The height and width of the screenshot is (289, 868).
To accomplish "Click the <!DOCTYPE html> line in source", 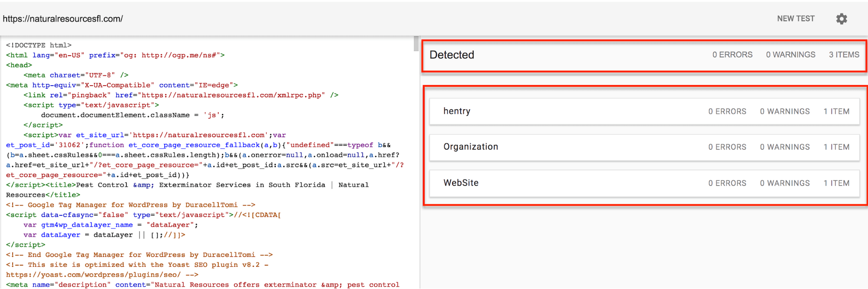I will (x=39, y=45).
